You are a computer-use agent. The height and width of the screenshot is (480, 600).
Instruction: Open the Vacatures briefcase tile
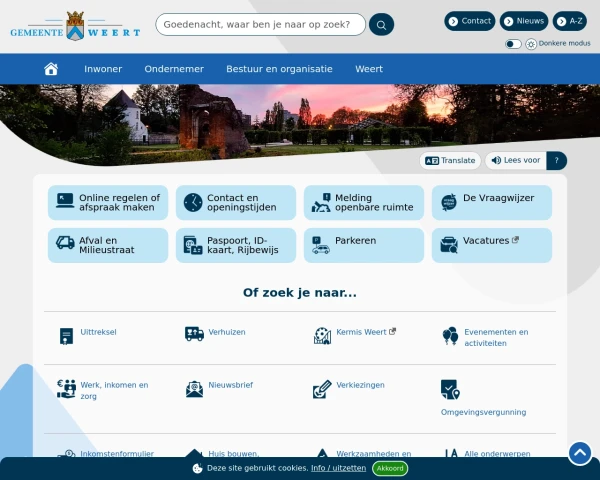pos(492,245)
